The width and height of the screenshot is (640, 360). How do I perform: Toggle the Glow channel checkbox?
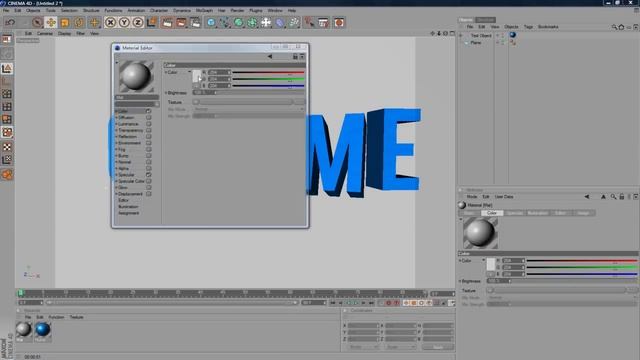(149, 187)
